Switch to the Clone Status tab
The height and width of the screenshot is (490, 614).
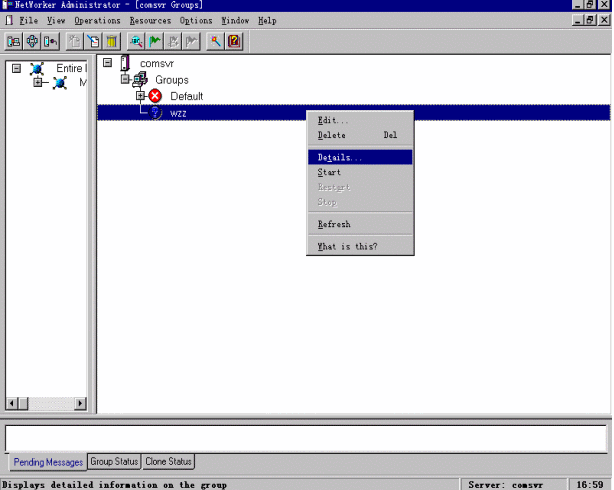click(167, 461)
